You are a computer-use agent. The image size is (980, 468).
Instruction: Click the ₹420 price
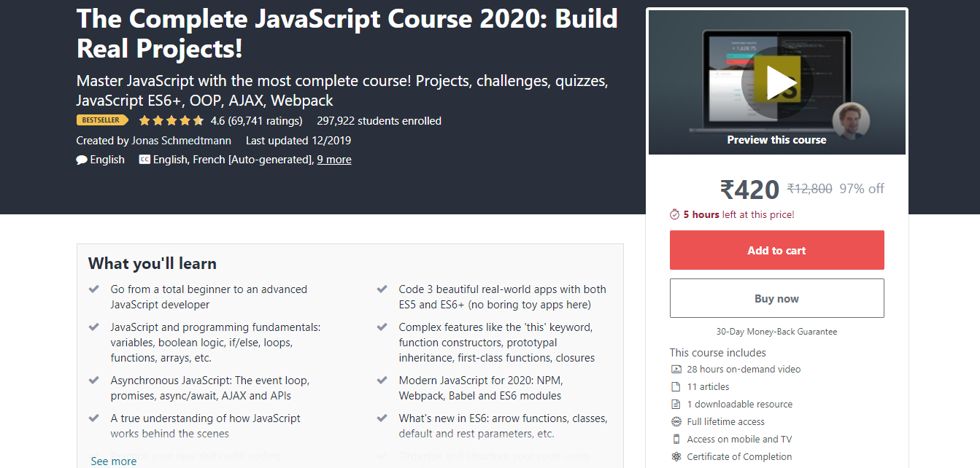749,190
